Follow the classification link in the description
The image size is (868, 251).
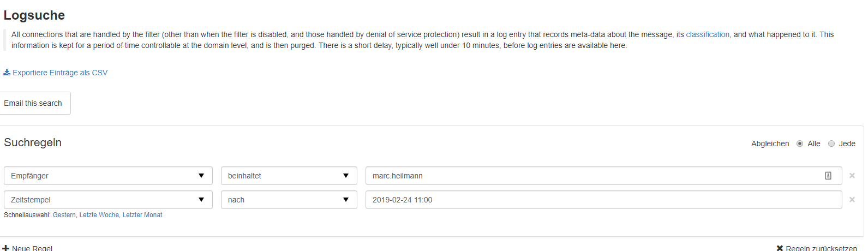pos(707,34)
